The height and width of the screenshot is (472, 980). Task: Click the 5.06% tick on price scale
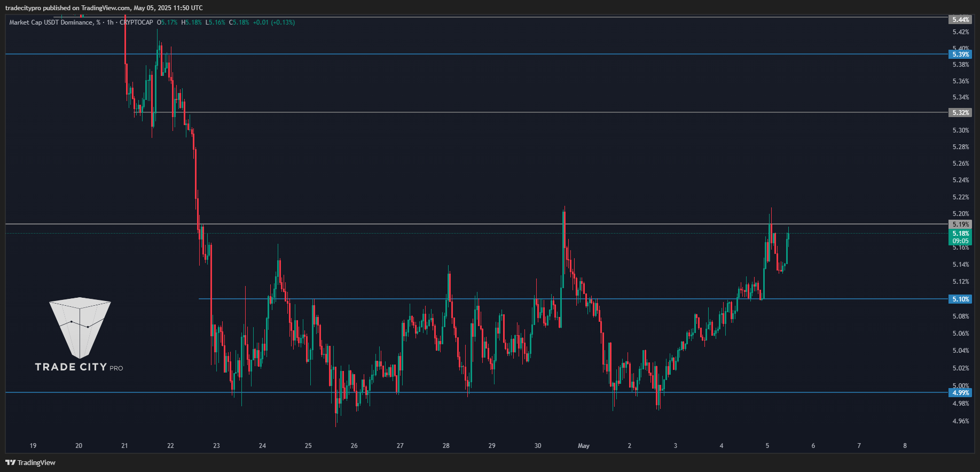click(x=960, y=334)
